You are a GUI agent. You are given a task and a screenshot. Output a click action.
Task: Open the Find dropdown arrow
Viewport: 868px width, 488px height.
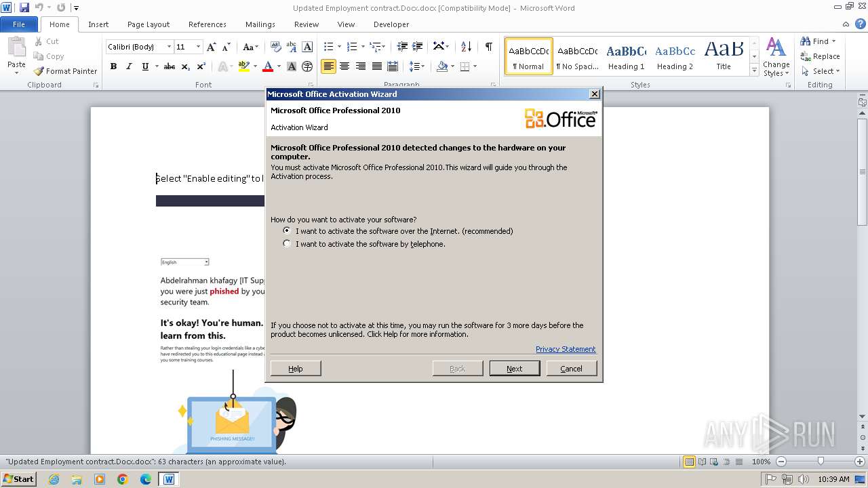[833, 41]
